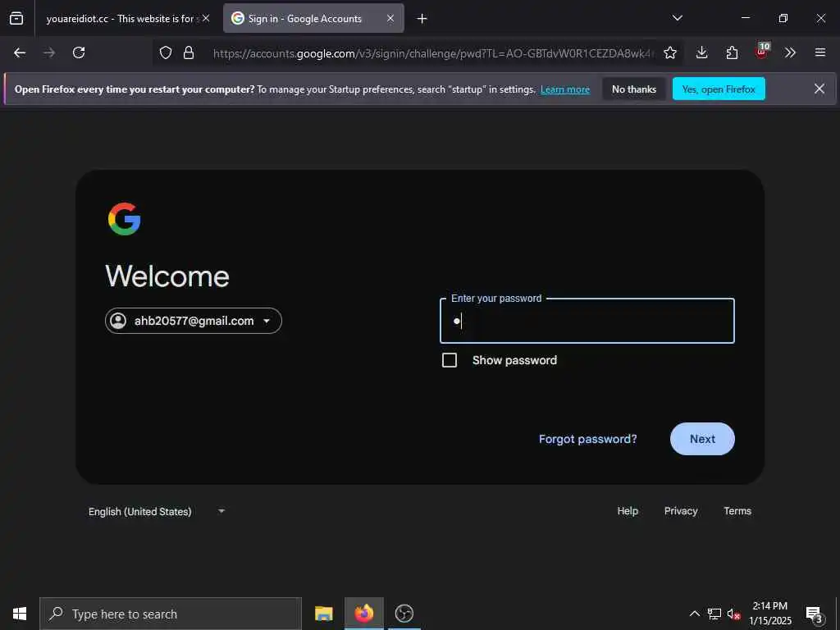Viewport: 840px width, 630px height.
Task: Switch to the youareidiot.cc tab
Action: (121, 19)
